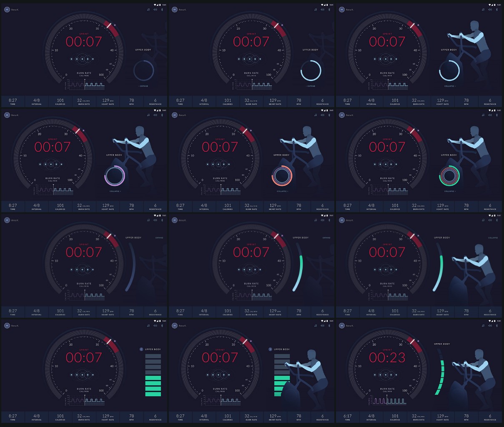The width and height of the screenshot is (504, 427).
Task: Select the Calories stat cell
Action: (60, 101)
